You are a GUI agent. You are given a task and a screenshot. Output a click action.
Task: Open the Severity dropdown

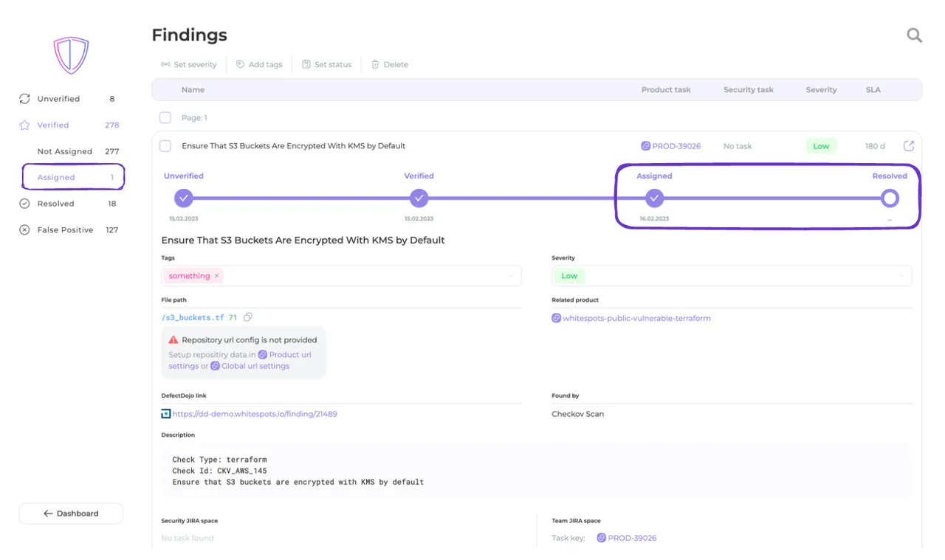click(x=901, y=276)
